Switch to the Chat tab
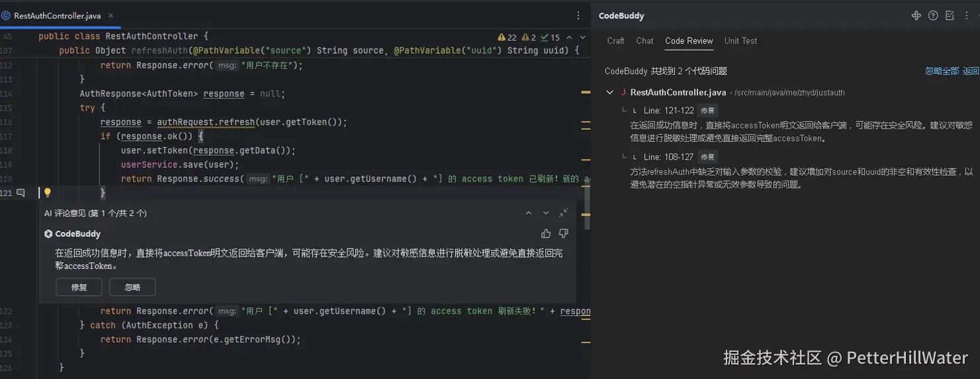980x379 pixels. pos(645,40)
